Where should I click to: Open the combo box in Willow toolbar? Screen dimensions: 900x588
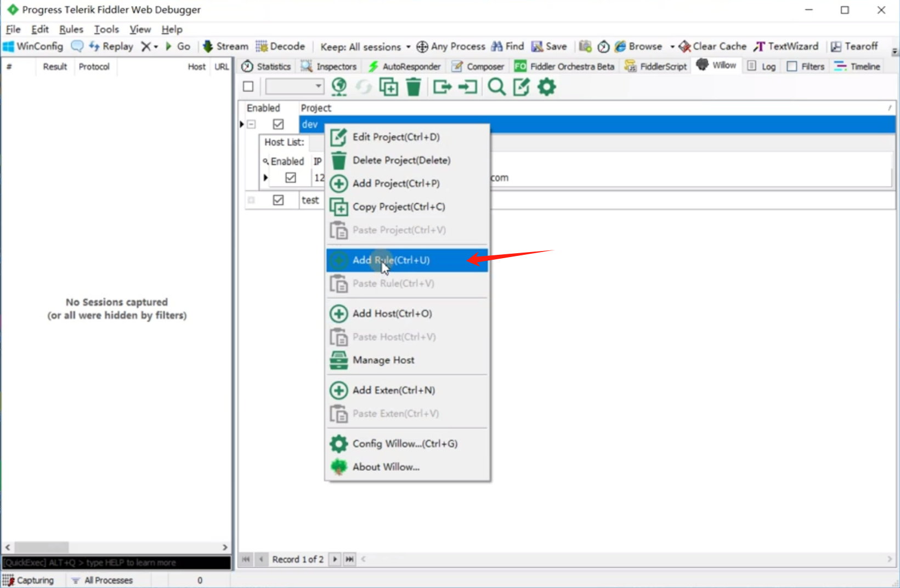pyautogui.click(x=295, y=87)
